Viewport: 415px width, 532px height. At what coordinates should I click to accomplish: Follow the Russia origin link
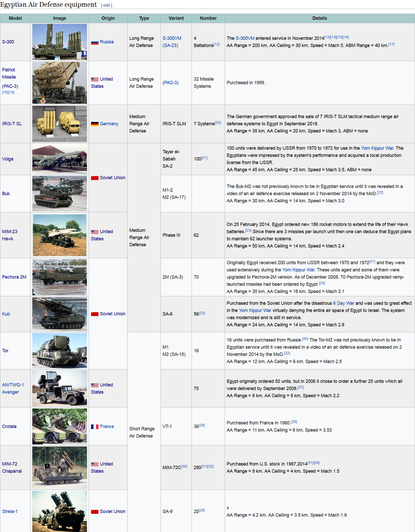click(x=107, y=42)
